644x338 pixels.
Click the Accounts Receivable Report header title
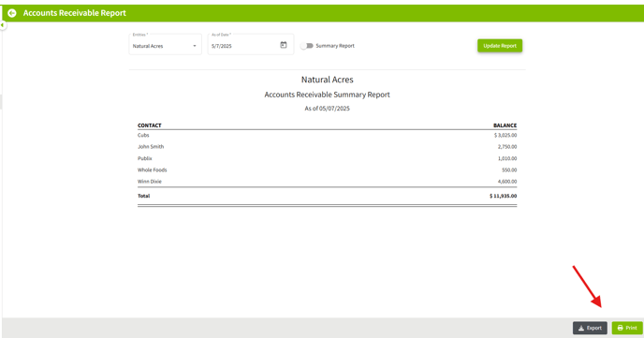click(x=74, y=13)
